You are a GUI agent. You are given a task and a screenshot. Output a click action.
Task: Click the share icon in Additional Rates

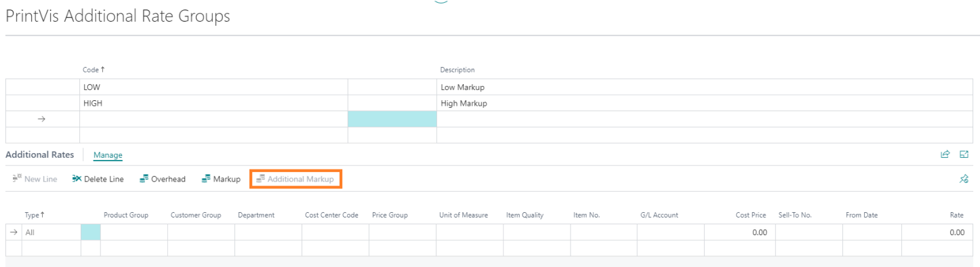click(x=945, y=155)
